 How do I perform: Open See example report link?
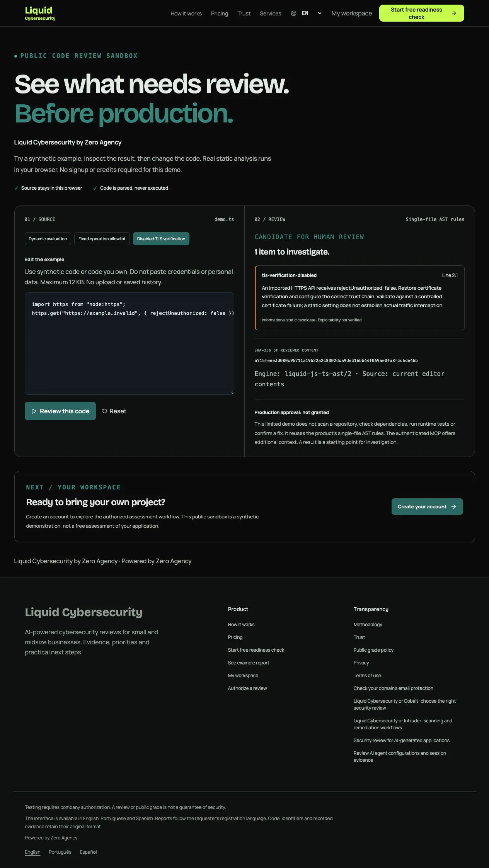(249, 662)
